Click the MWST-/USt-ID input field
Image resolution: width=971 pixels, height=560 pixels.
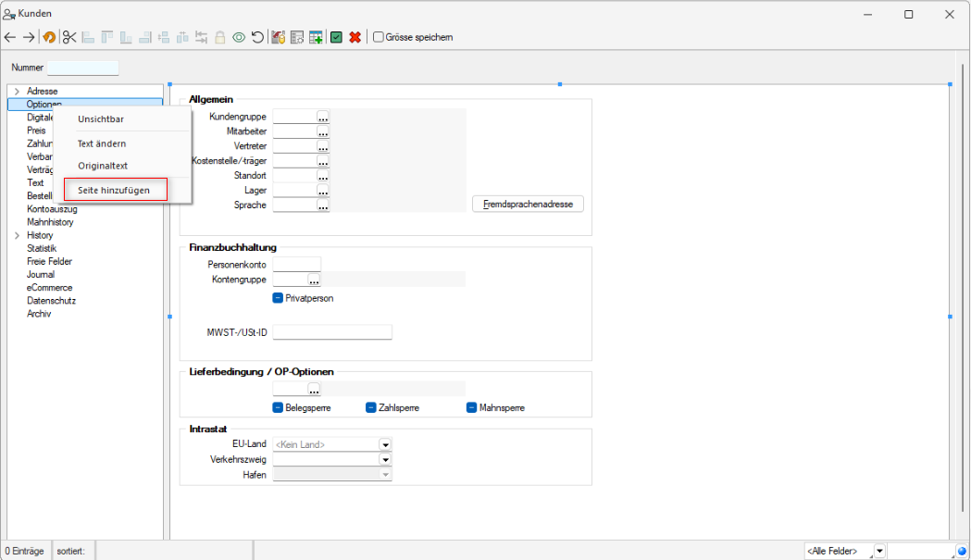coord(332,332)
